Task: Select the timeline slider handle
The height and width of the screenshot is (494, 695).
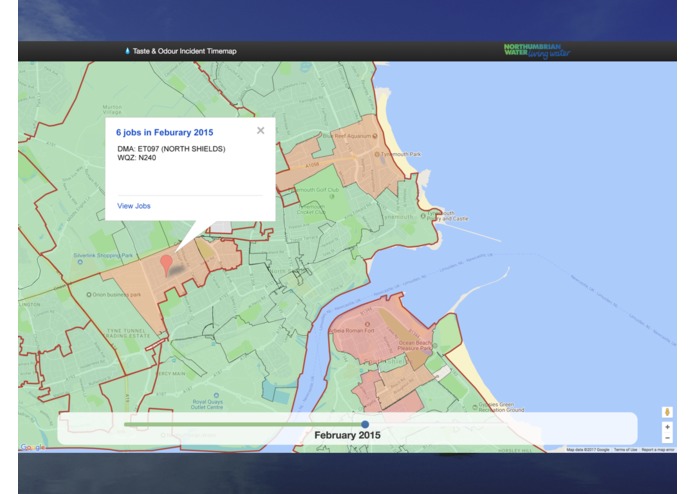Action: [x=365, y=424]
